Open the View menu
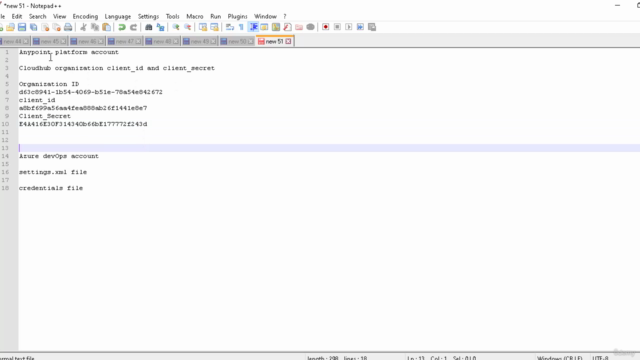640x360 pixels. click(59, 16)
